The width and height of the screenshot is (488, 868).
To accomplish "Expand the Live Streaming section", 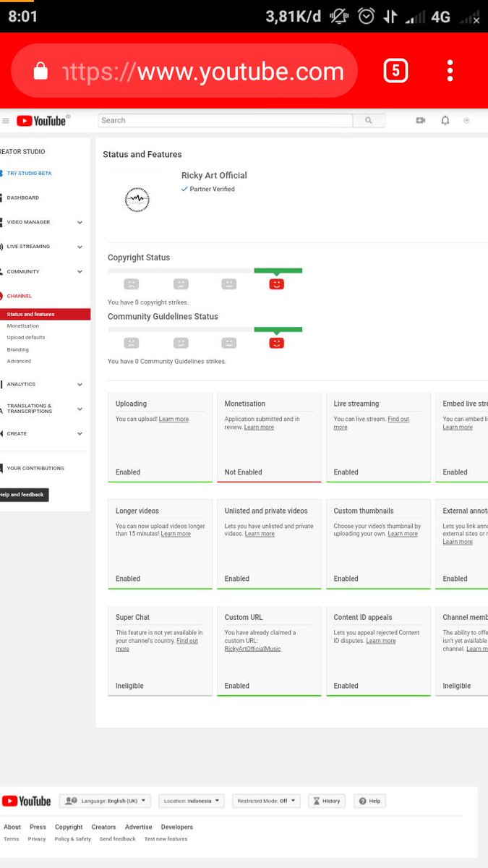I will (80, 247).
